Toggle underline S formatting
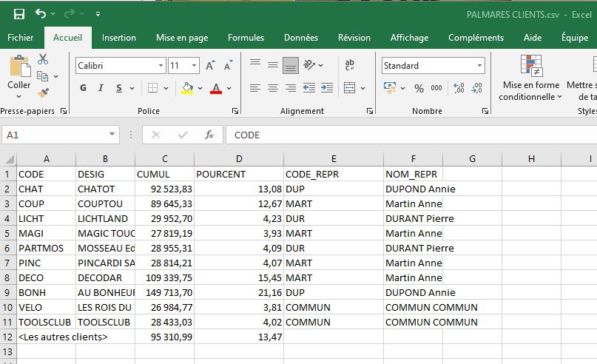 tap(119, 88)
